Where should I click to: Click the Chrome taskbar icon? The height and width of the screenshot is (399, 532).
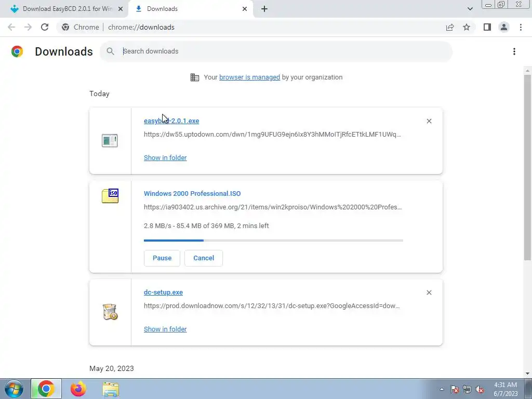46,389
